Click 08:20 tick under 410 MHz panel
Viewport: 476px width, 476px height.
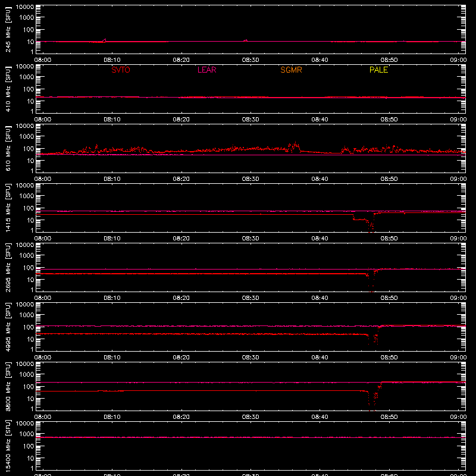point(181,120)
